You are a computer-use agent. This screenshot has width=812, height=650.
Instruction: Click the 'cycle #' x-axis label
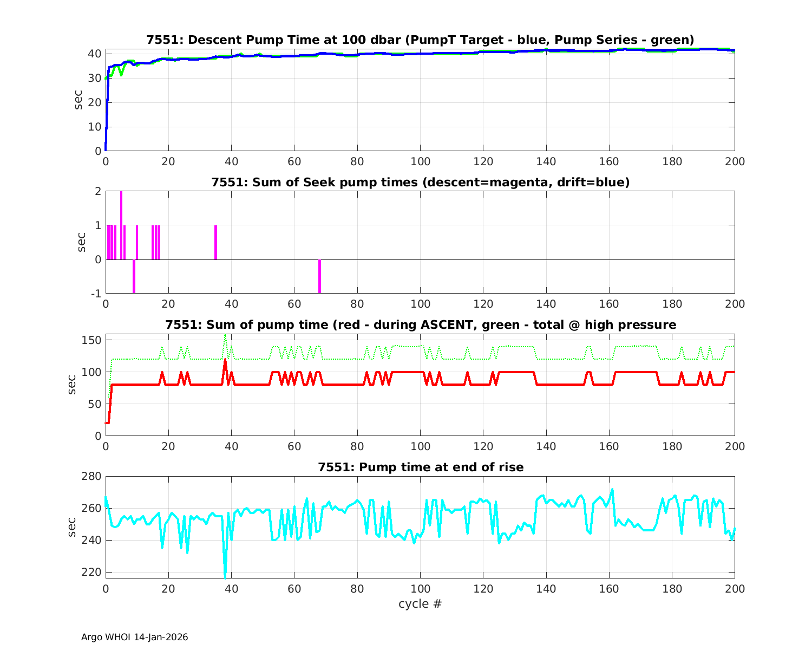(x=420, y=603)
